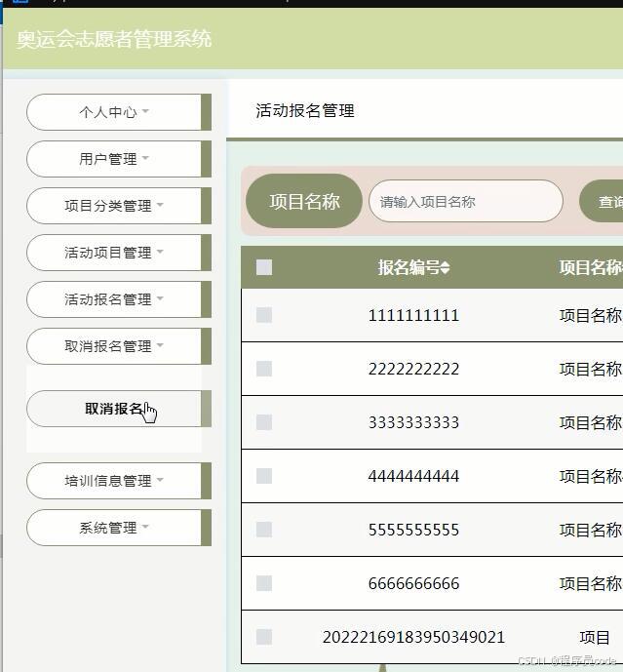623x672 pixels.
Task: Toggle the select-all checkbox in table header
Action: click(264, 267)
